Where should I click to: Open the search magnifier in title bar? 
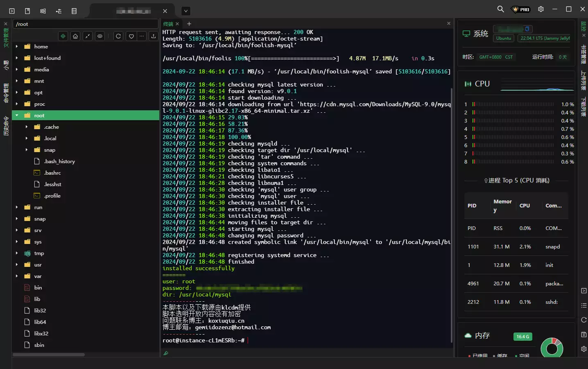coord(500,9)
